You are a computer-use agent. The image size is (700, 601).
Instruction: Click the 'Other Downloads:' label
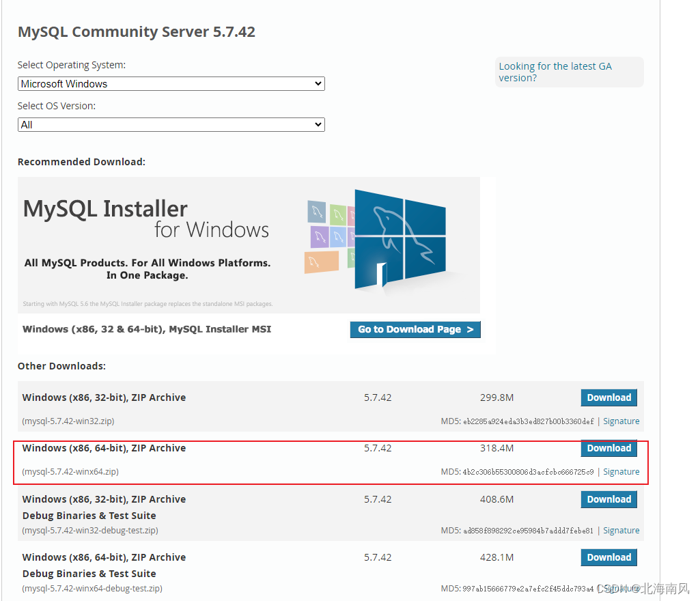tap(61, 365)
